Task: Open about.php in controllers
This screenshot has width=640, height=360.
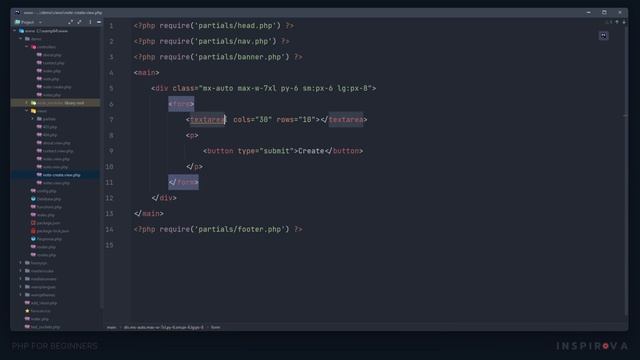Action: click(52, 55)
